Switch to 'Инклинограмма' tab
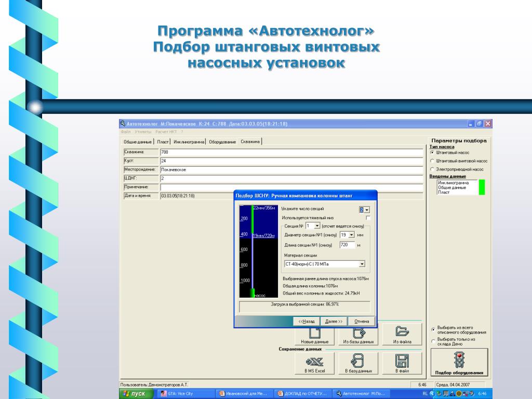The height and width of the screenshot is (399, 532). pyautogui.click(x=189, y=142)
